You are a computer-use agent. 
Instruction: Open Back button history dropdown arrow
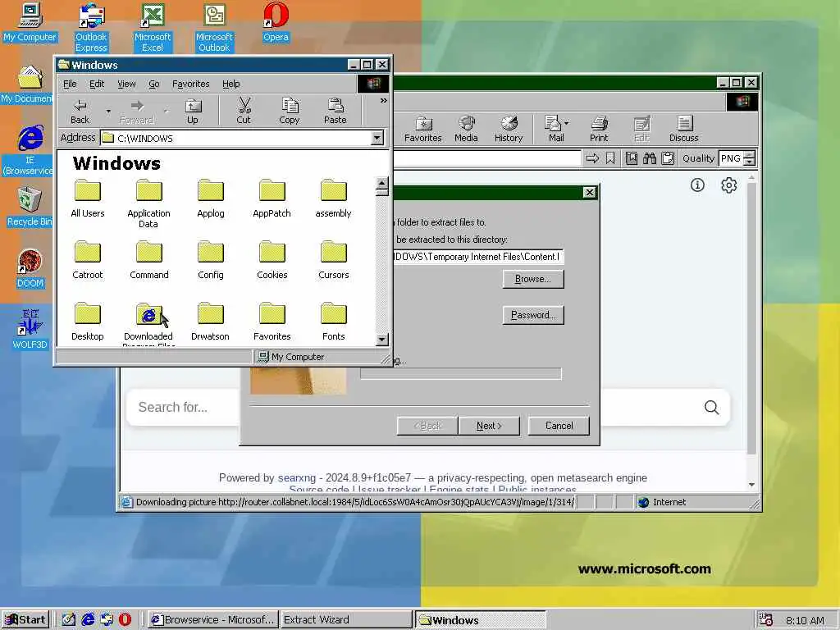tap(108, 112)
